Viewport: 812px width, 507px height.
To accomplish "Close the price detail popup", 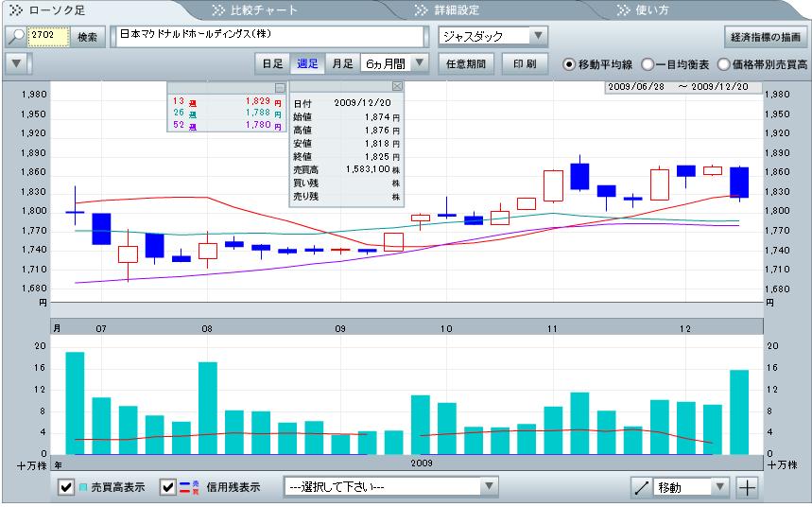I will [397, 87].
